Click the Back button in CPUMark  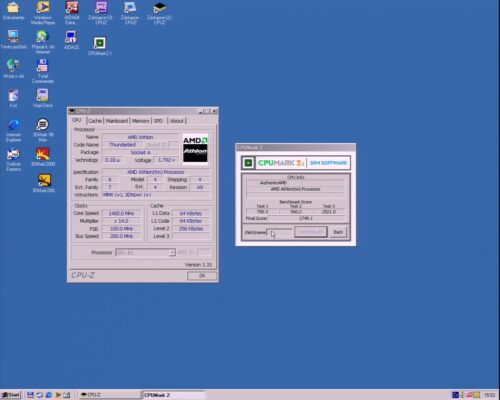[x=338, y=232]
